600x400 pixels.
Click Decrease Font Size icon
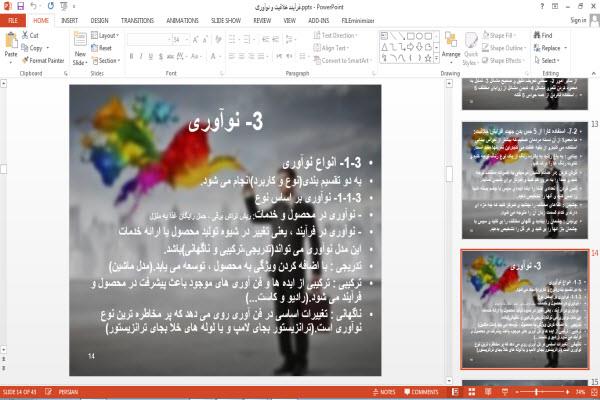205,39
